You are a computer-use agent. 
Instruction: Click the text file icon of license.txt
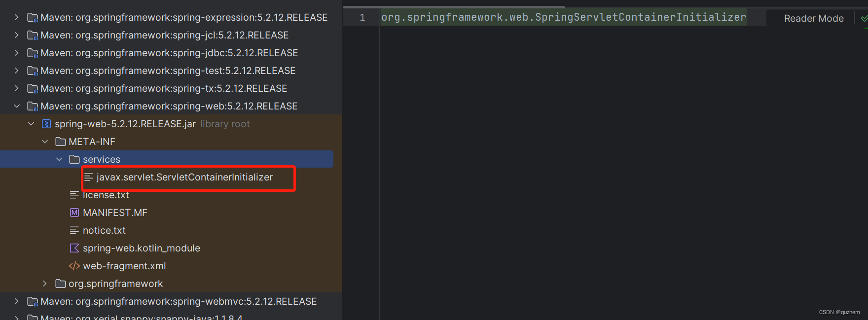click(x=74, y=195)
